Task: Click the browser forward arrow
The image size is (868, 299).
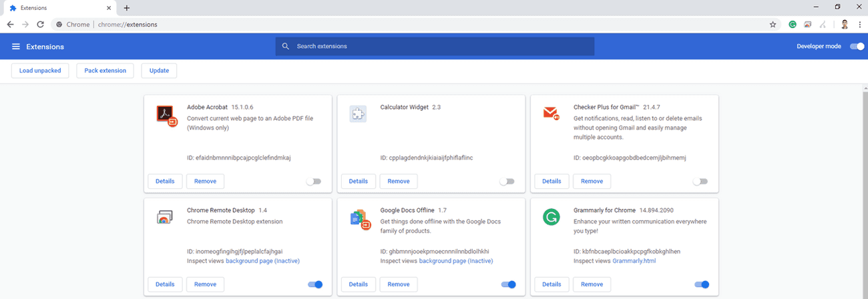Action: (25, 24)
